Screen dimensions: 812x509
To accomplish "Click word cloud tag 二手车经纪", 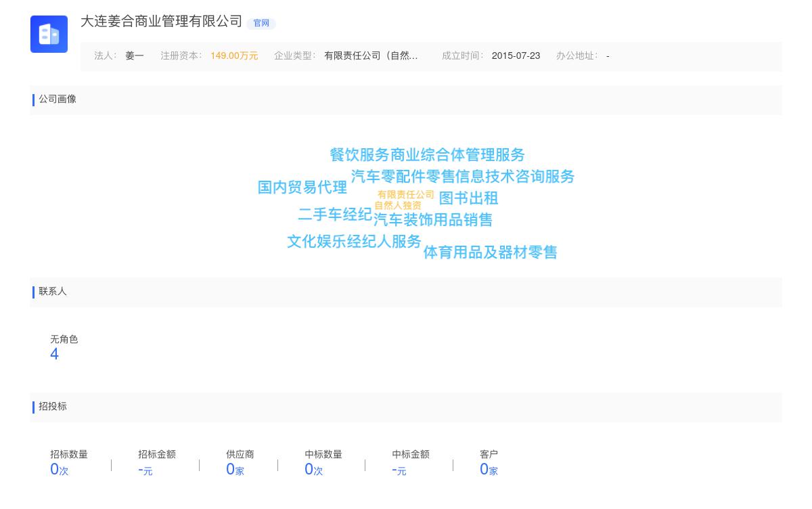I will pos(335,215).
